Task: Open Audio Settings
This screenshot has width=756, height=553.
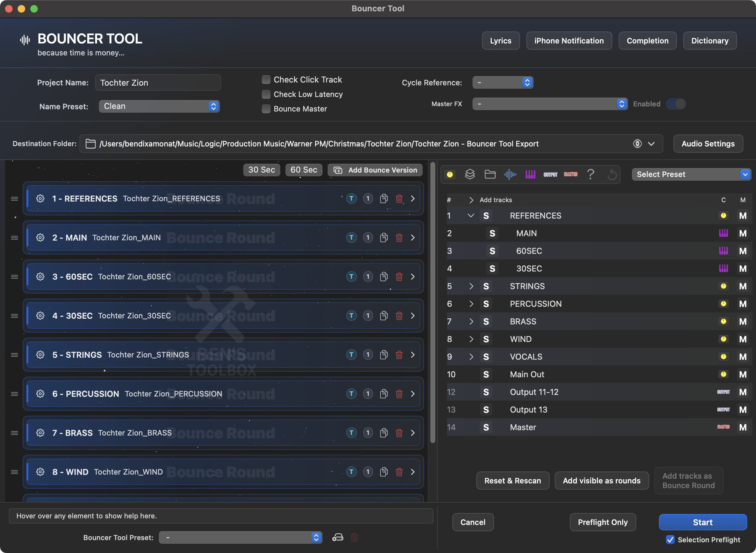Action: coord(708,144)
